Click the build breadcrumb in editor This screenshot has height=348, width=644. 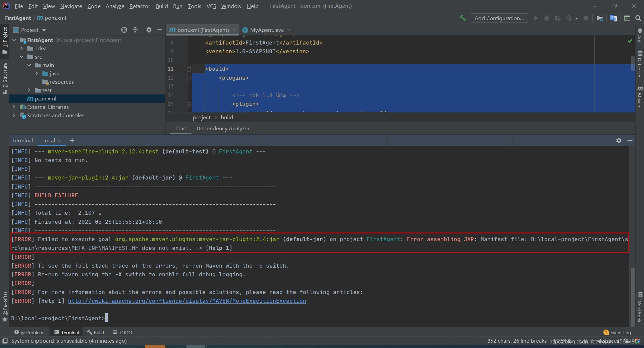point(227,117)
